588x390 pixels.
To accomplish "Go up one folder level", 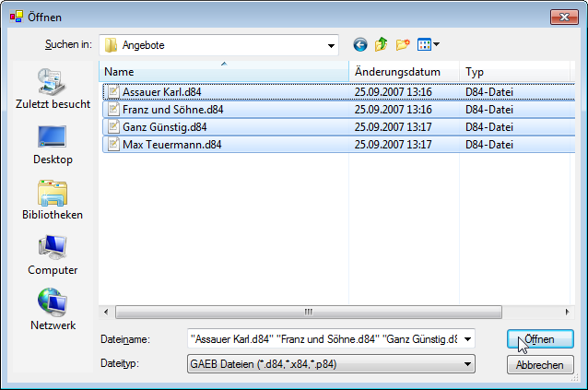I will 382,44.
